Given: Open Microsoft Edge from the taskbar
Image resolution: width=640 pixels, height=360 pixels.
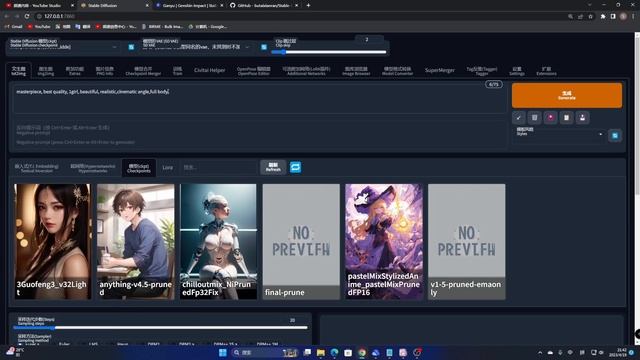Looking at the screenshot, I should pyautogui.click(x=334, y=353).
